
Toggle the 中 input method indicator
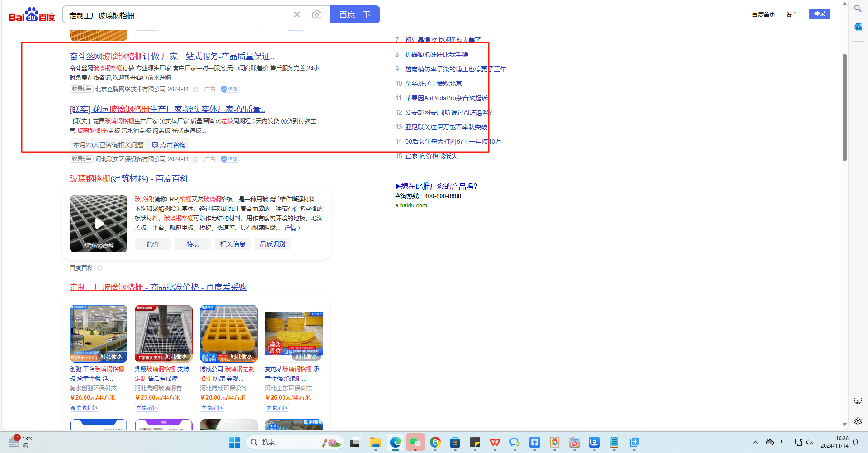coord(784,442)
